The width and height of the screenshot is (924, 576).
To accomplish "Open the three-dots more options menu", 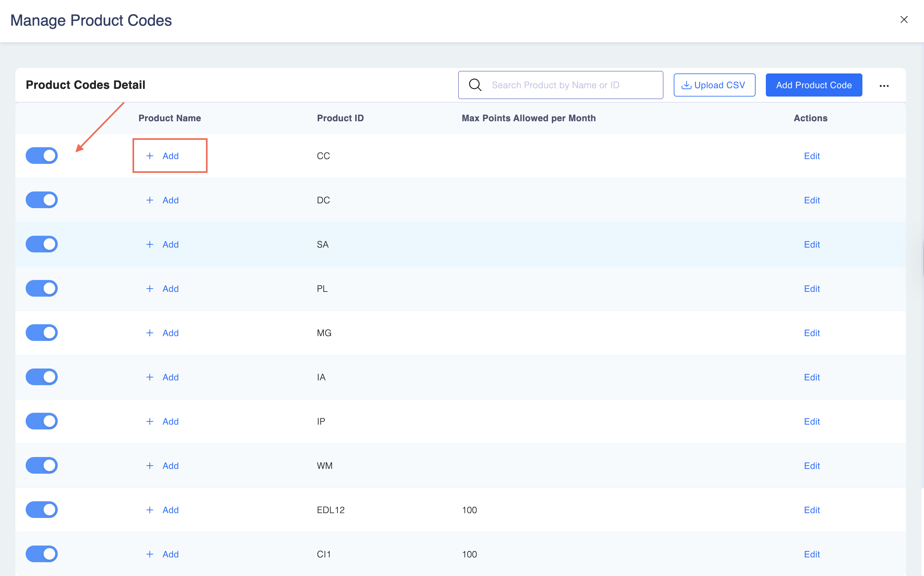I will coord(884,86).
